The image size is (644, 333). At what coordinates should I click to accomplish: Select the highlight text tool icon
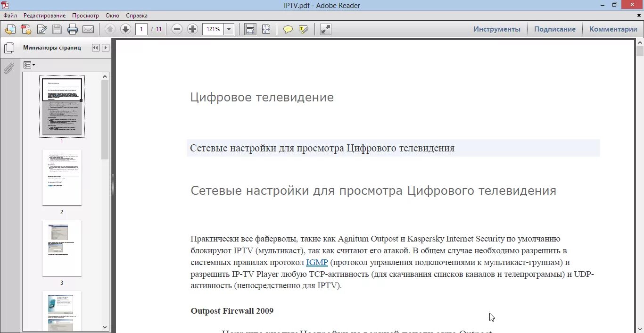pos(304,29)
